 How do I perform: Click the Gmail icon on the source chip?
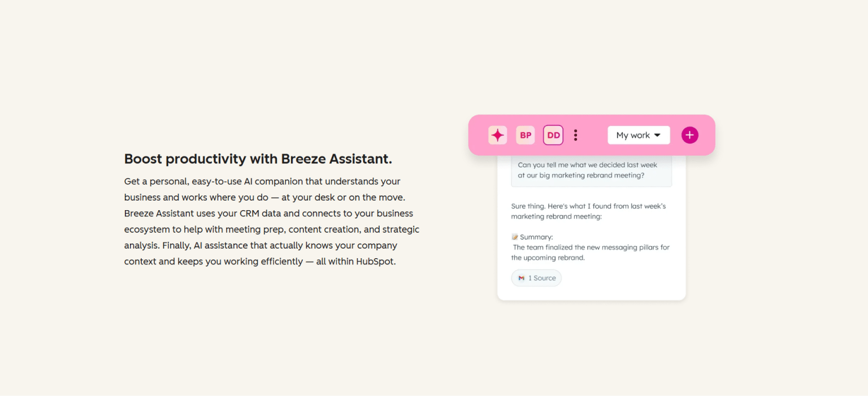520,277
